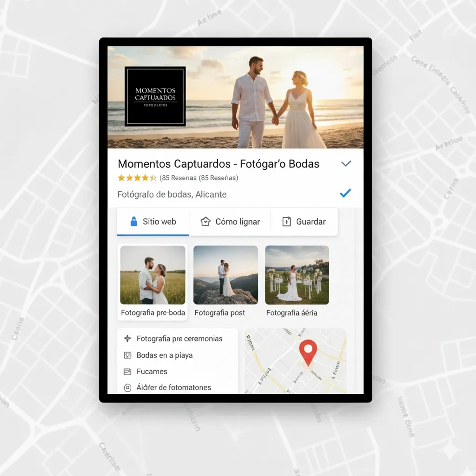Screen dimensions: 476x476
Task: Click the circular icon beside Áldíer de fotomatones
Action: 127,387
